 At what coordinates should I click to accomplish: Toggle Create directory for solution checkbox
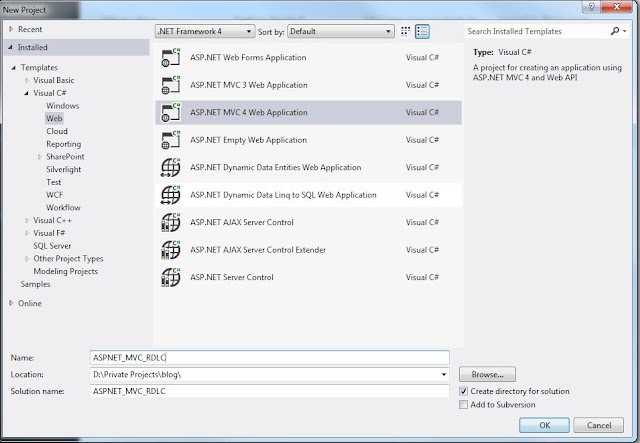point(463,391)
